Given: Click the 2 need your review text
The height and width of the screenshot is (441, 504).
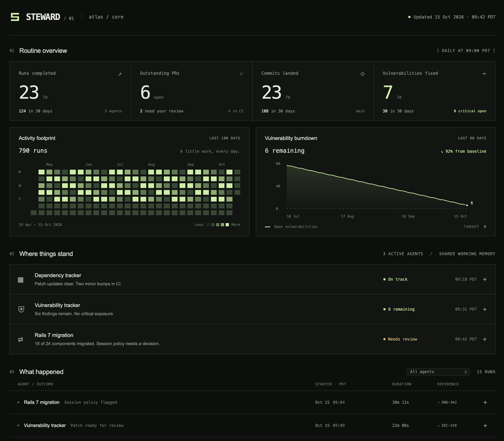Looking at the screenshot, I should tap(162, 111).
